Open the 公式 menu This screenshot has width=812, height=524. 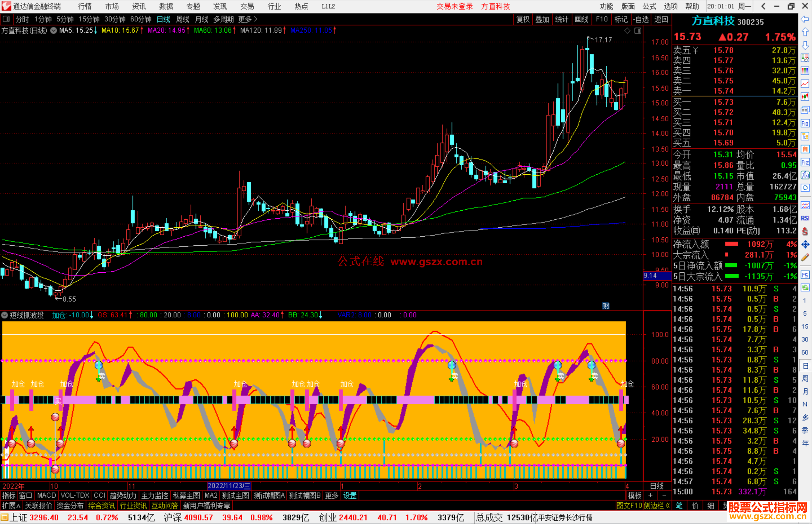(x=649, y=6)
